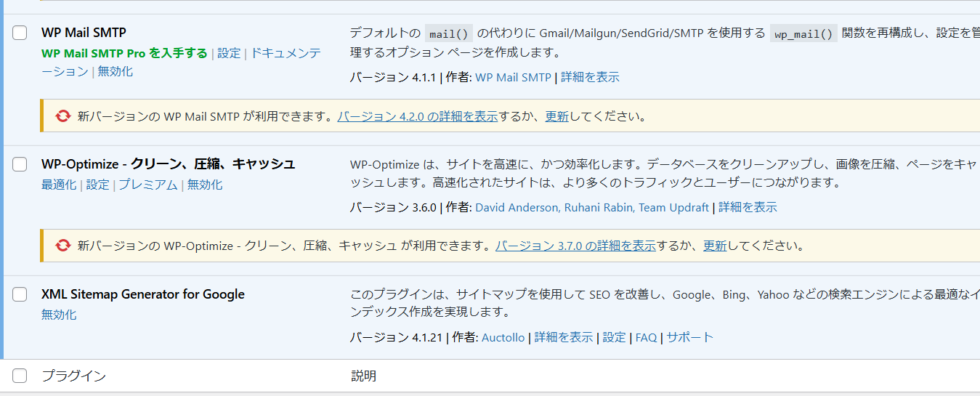980x396 pixels.
Task: Click 無効化 under WP-Optimize
Action: pos(205,185)
